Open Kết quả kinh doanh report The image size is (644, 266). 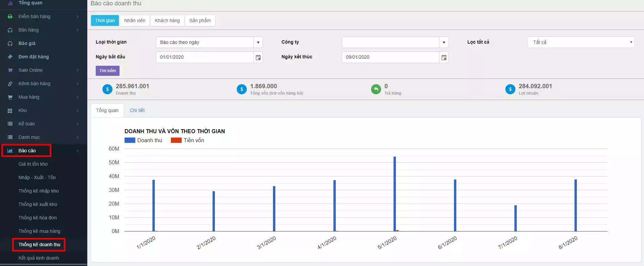tap(39, 258)
